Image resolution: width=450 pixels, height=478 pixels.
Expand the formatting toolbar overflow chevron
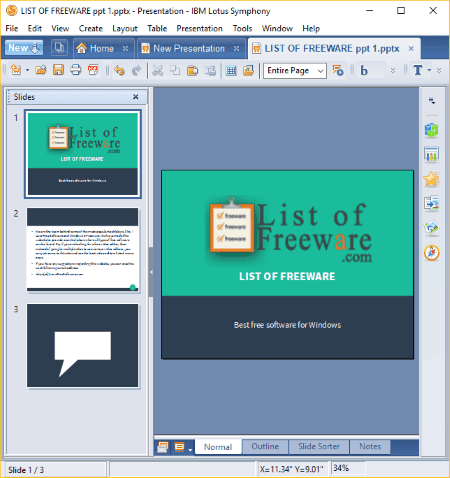tap(393, 71)
